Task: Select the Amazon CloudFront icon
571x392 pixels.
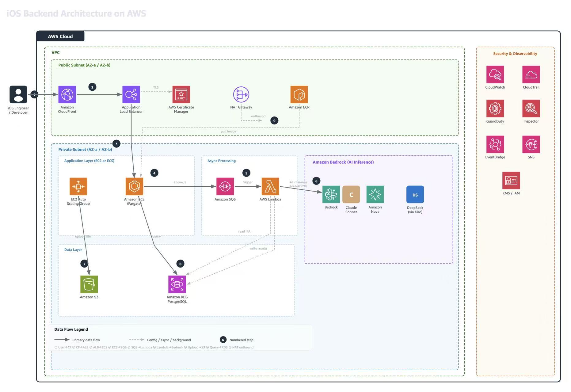Action: [x=67, y=94]
